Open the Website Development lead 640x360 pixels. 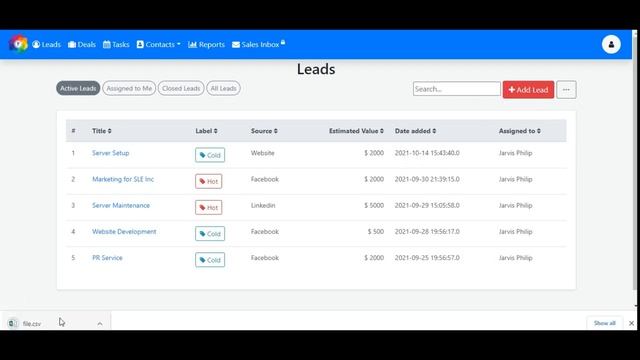click(124, 231)
